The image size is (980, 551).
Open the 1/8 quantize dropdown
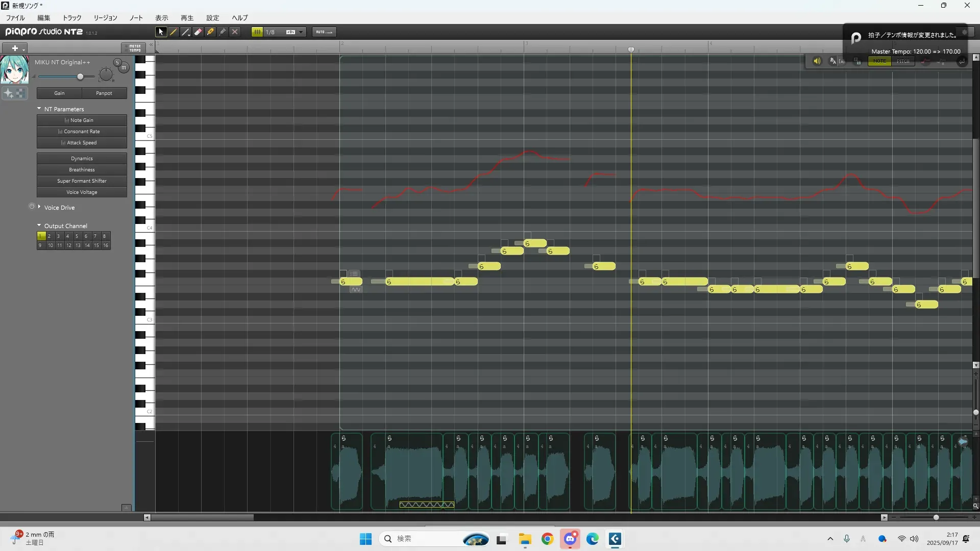(301, 32)
